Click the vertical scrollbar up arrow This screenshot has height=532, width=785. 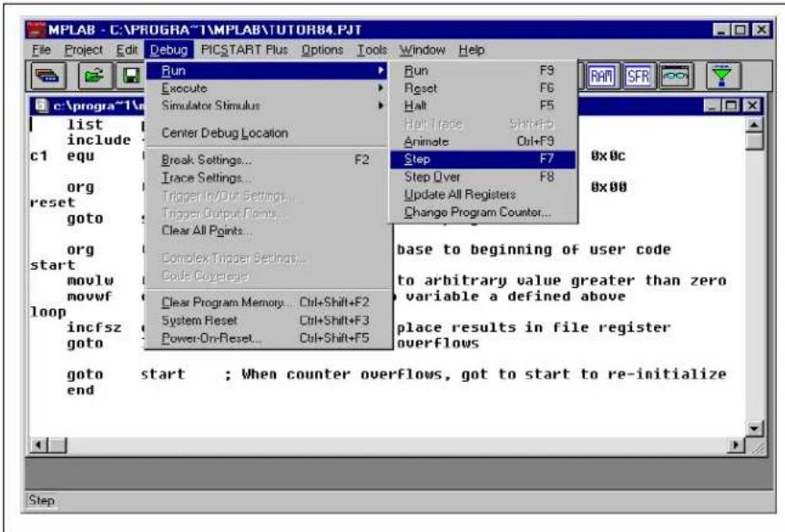point(754,124)
